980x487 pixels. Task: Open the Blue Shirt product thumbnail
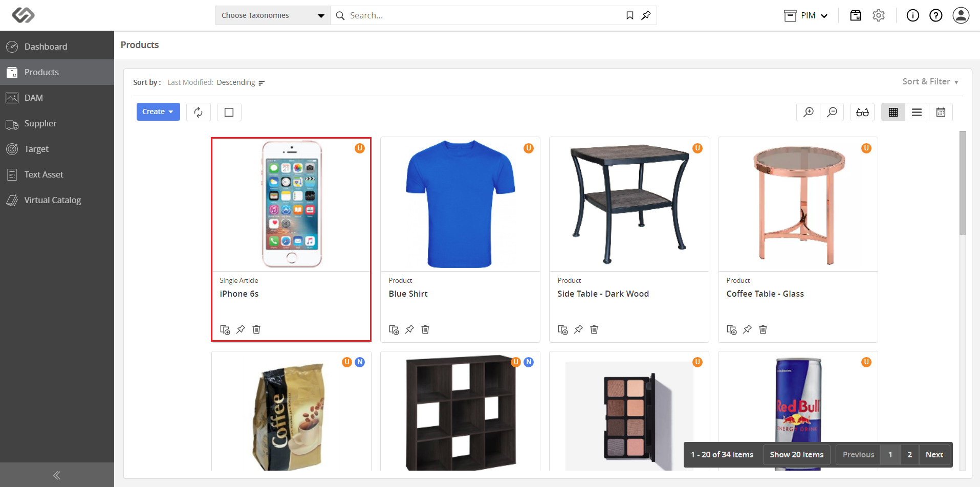(x=460, y=204)
